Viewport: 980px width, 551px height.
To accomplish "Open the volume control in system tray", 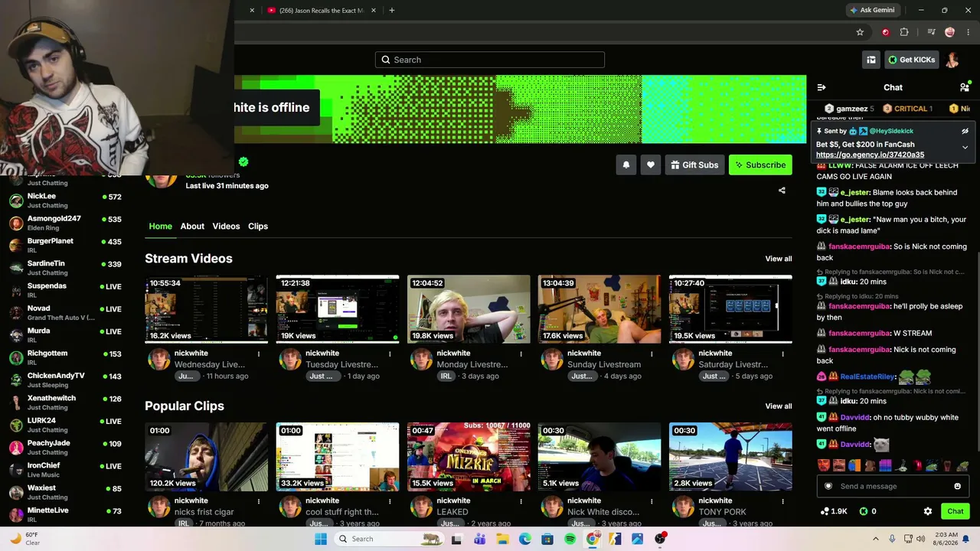I will coord(921,539).
